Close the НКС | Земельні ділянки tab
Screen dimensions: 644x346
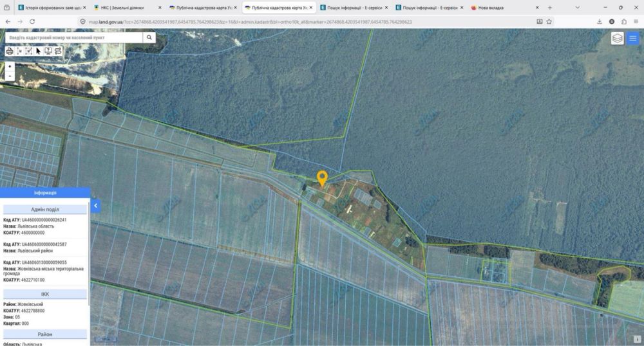[x=160, y=7]
